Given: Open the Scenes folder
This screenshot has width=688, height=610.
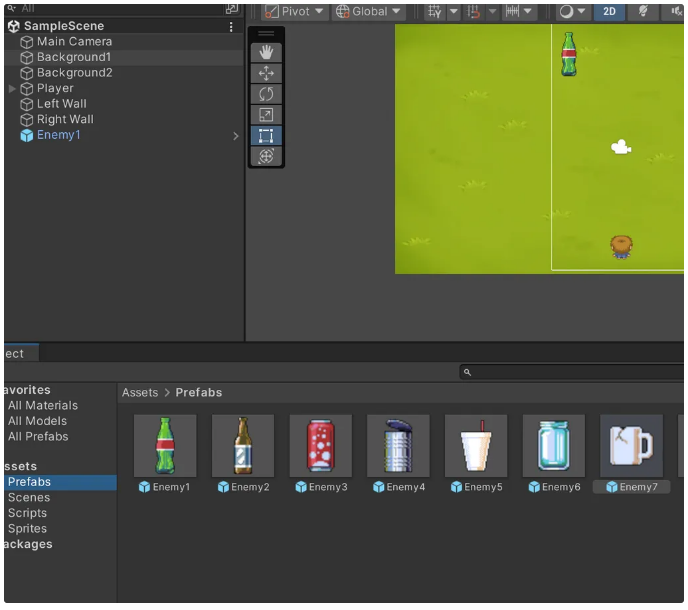Looking at the screenshot, I should tap(29, 498).
